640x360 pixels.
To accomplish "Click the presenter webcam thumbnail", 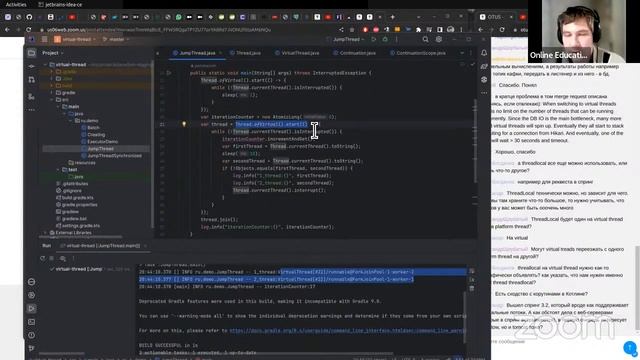I will [x=584, y=31].
